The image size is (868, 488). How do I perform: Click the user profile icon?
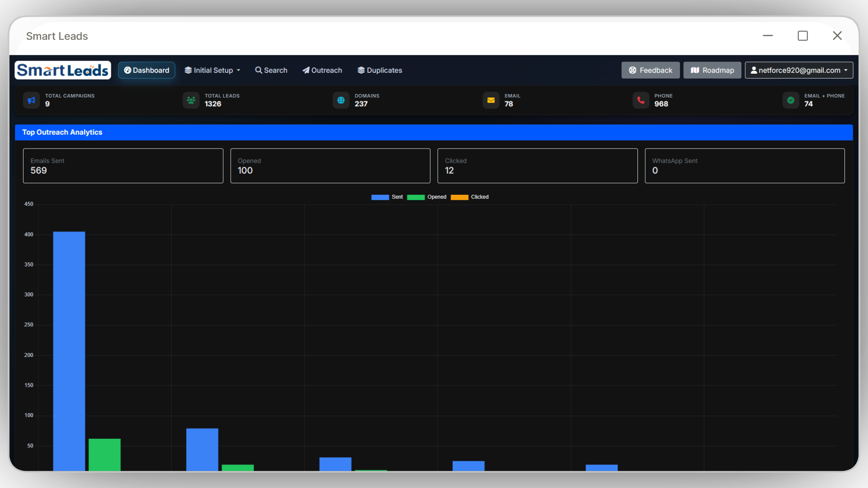click(x=754, y=70)
